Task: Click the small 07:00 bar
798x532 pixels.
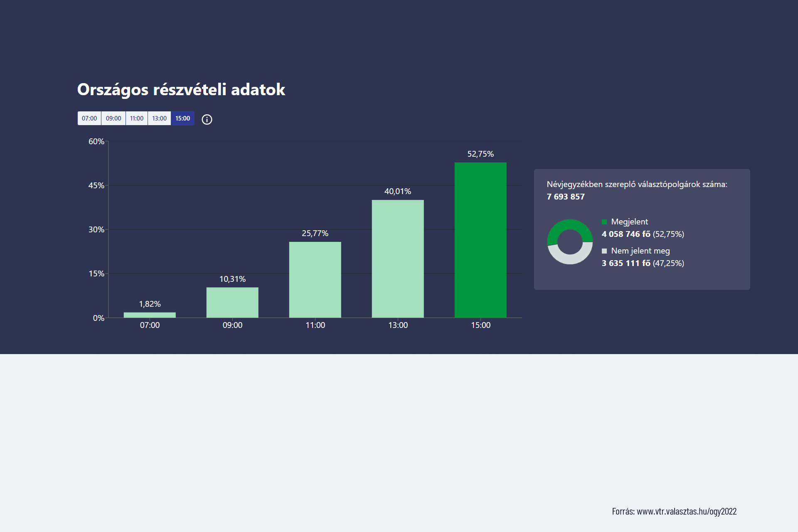Action: [150, 315]
